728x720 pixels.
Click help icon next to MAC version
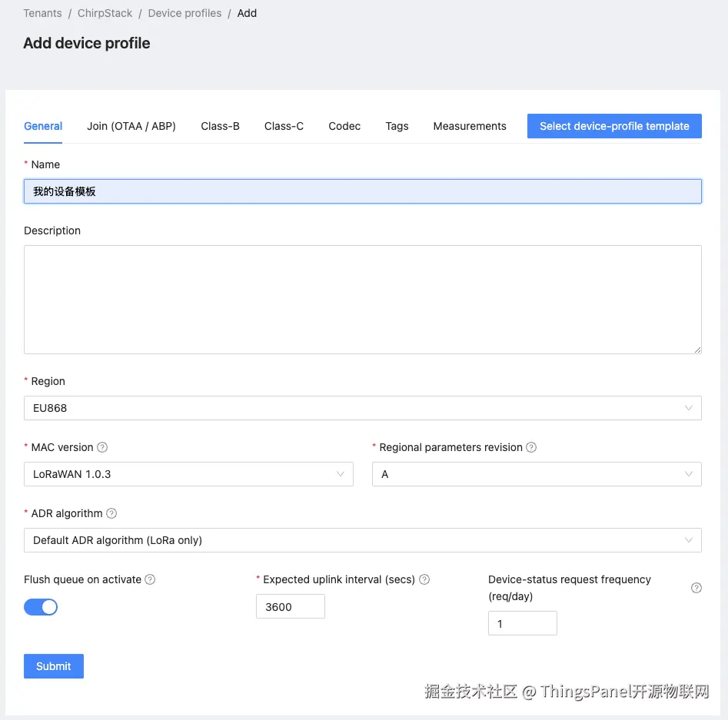coord(102,447)
